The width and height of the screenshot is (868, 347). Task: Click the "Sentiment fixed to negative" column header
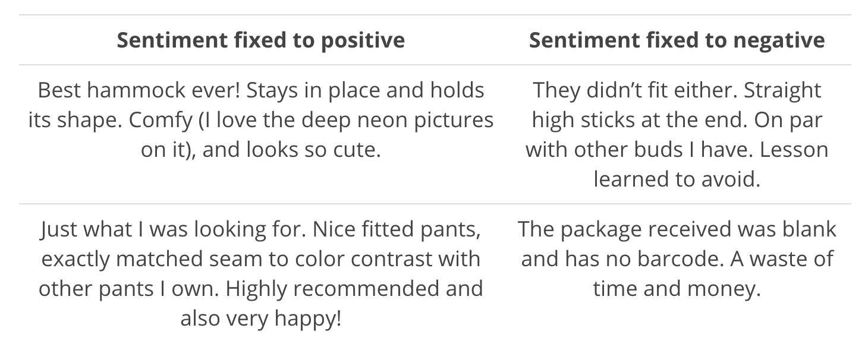tap(677, 40)
